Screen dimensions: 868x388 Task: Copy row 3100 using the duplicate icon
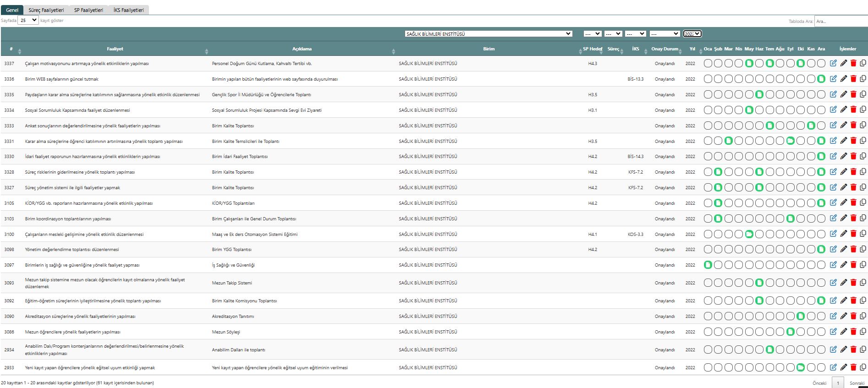pyautogui.click(x=863, y=234)
